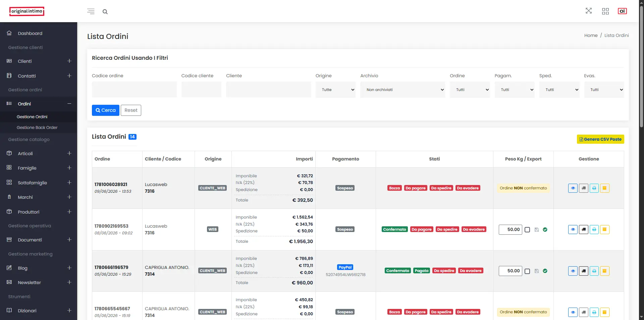
Task: Print order 1781006028921 via printer icon
Action: (594, 188)
